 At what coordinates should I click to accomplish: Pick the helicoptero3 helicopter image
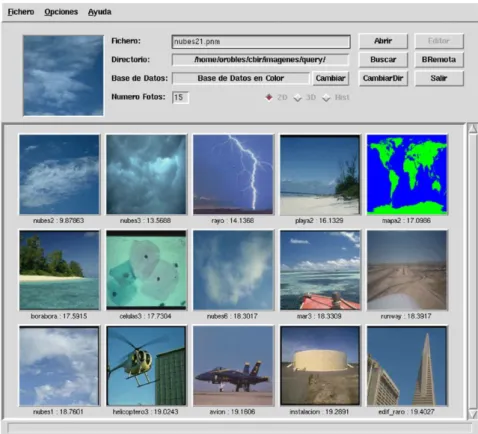click(x=146, y=366)
